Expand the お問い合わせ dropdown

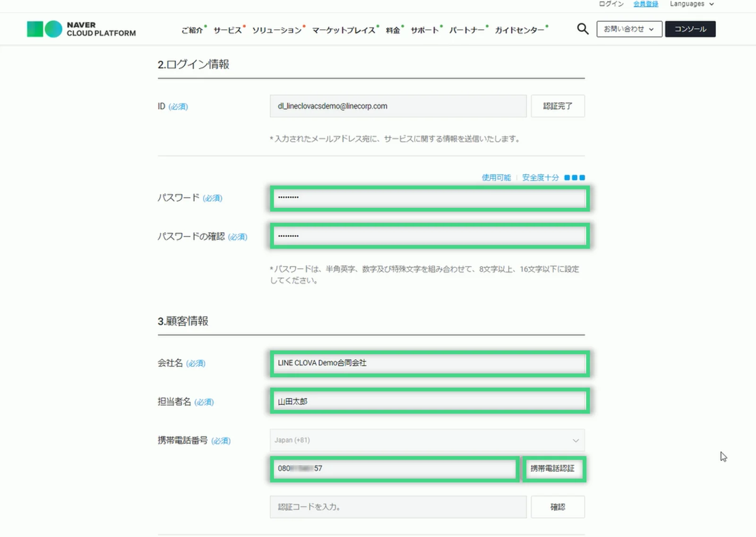pyautogui.click(x=629, y=29)
